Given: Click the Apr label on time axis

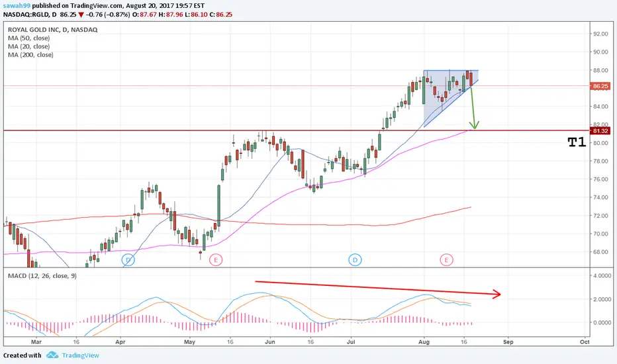Looking at the screenshot, I should click(120, 342).
